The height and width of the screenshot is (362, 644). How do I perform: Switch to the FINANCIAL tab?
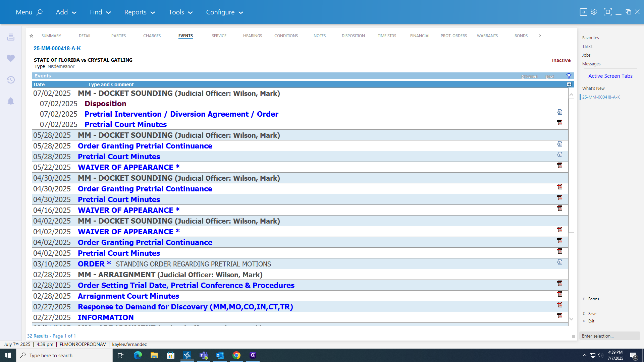point(420,36)
